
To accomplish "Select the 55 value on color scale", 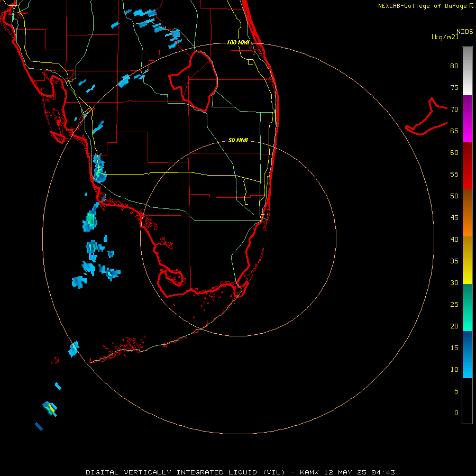I will (x=454, y=174).
